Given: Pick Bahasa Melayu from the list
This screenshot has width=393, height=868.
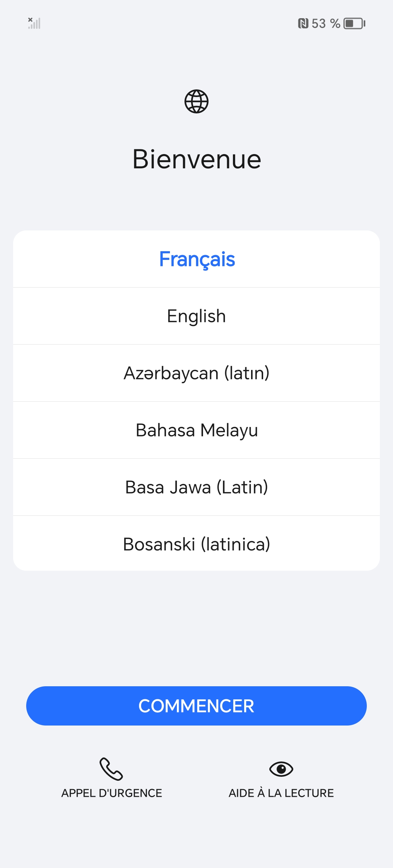Looking at the screenshot, I should 196,430.
